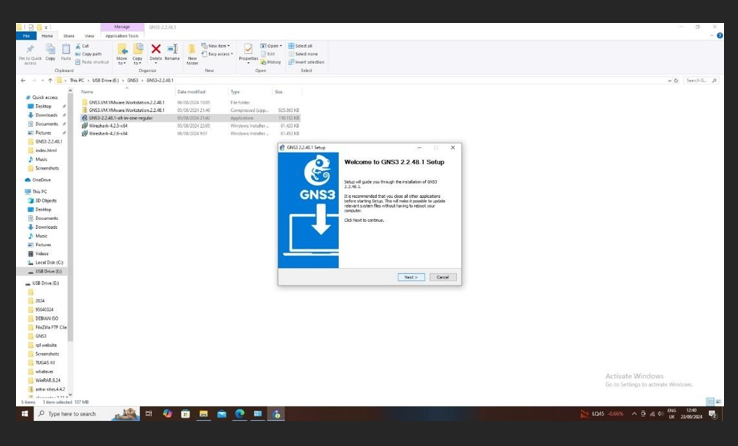
Task: Click Select none in the ribbon
Action: [x=303, y=54]
